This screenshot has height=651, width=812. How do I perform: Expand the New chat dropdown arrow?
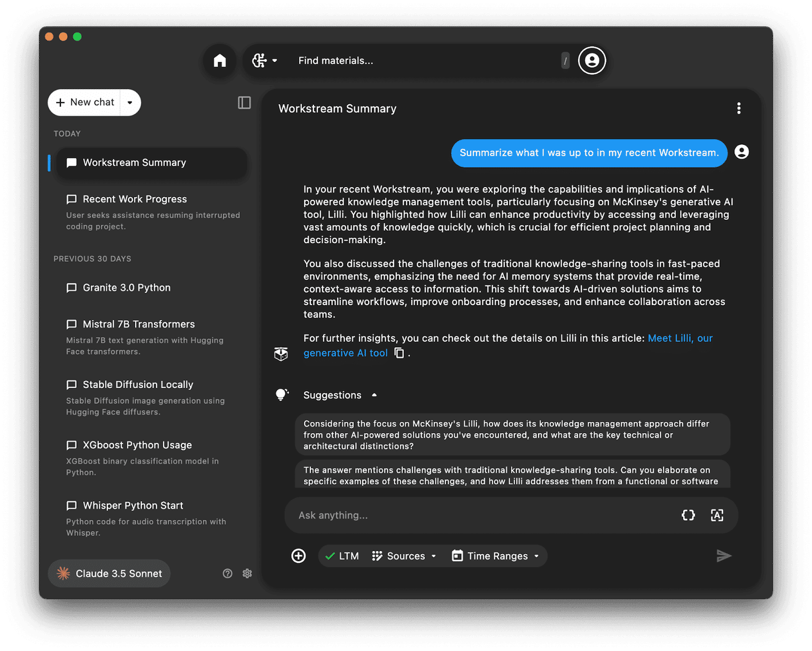[x=130, y=103]
